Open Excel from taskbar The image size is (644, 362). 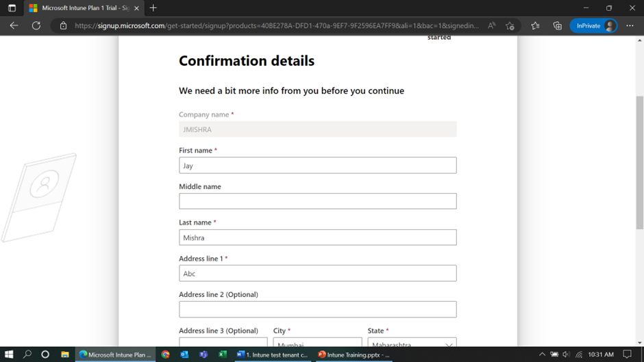[x=223, y=354]
